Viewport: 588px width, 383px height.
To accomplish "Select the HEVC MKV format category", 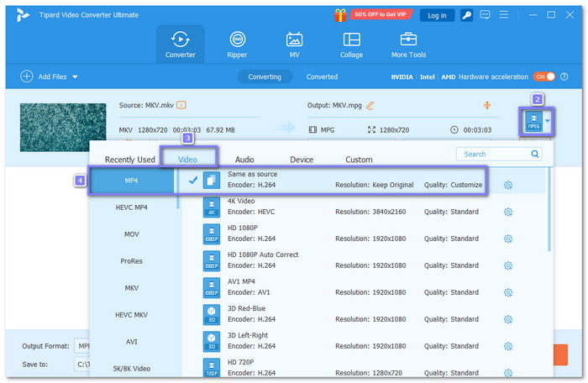I will [131, 315].
